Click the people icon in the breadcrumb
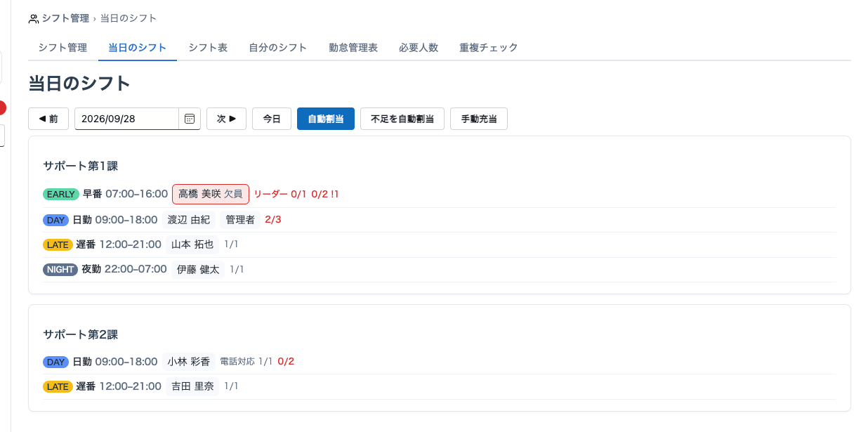 34,18
